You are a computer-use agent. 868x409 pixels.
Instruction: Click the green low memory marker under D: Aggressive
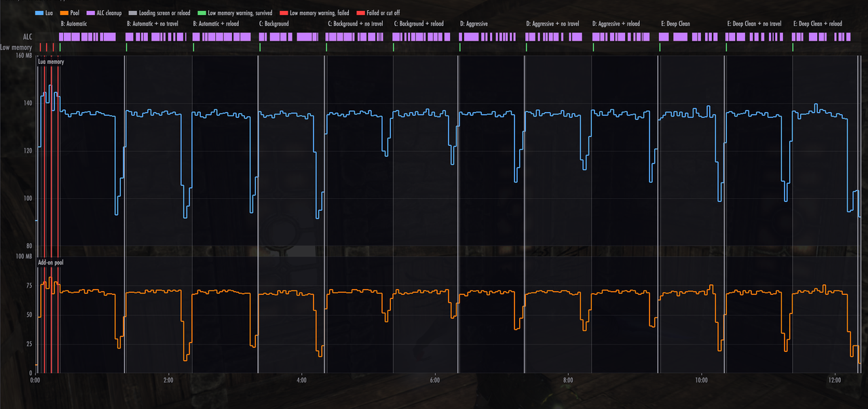pos(460,47)
